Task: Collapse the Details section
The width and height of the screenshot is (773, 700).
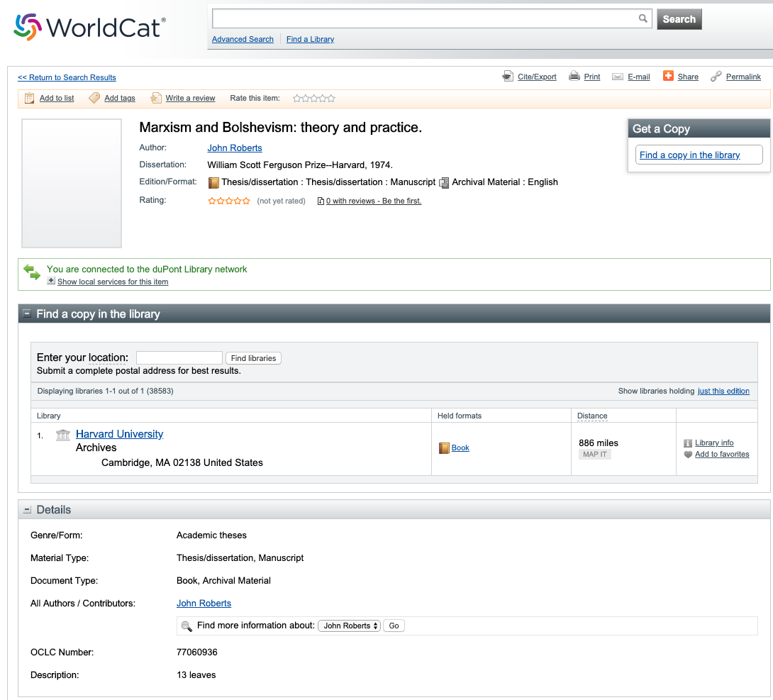Action: (x=27, y=510)
